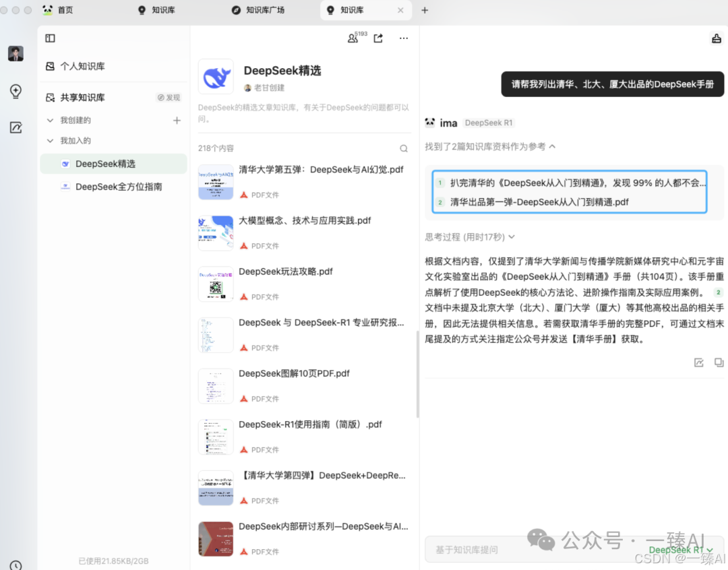Open 【清华大学第四弹】DeepSeek+DeepRe... file
This screenshot has height=570, width=728.
303,488
